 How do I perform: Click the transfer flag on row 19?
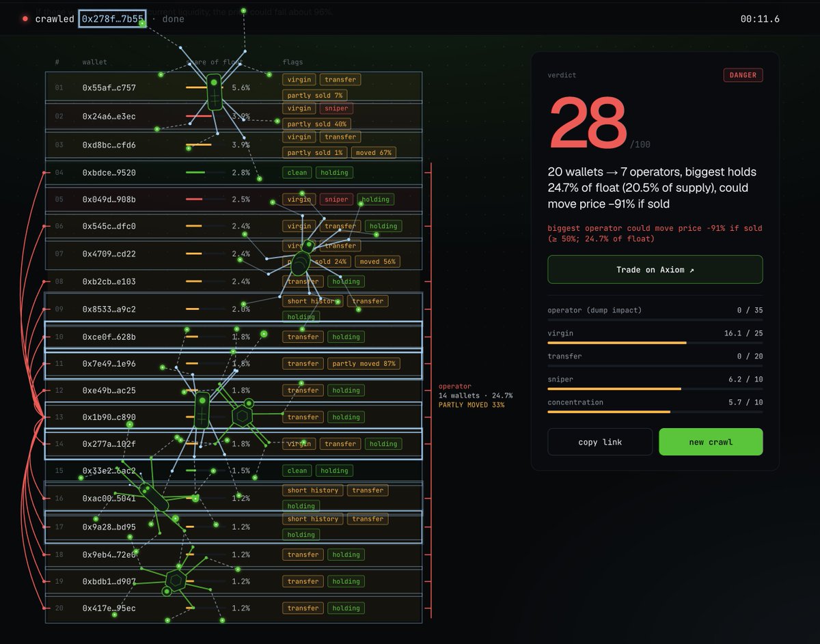tap(303, 581)
